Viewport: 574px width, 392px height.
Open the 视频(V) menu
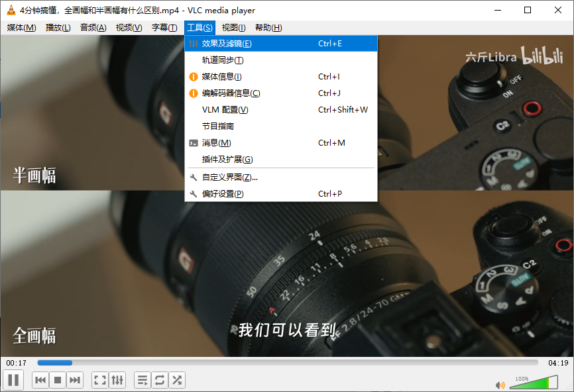click(129, 28)
